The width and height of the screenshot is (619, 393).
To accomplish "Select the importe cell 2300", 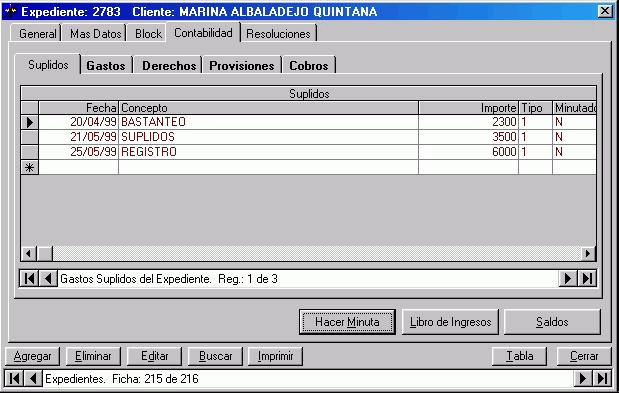I will pos(468,122).
